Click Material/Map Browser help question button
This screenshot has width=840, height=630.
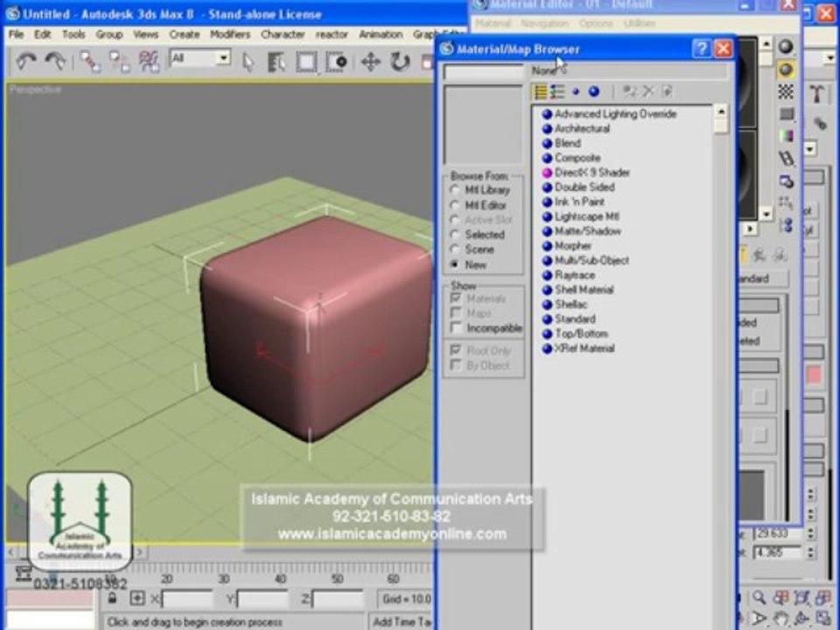point(701,49)
